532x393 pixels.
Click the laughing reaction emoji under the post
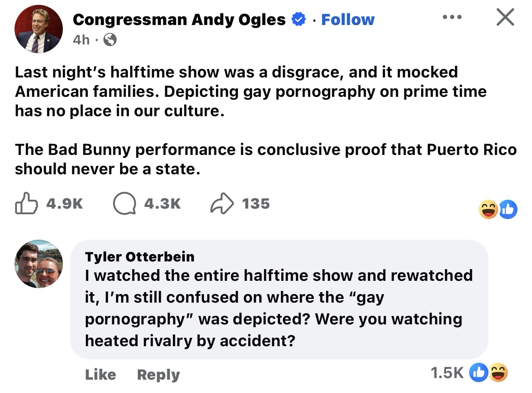[488, 210]
